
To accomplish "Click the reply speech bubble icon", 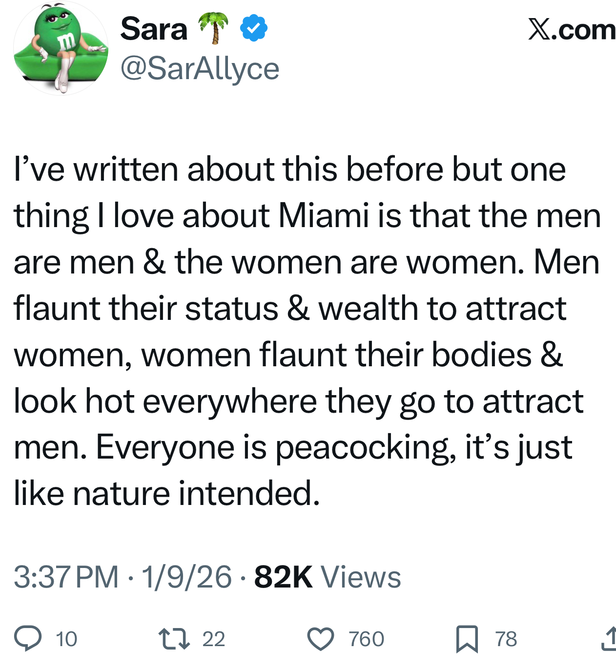I will click(x=28, y=638).
